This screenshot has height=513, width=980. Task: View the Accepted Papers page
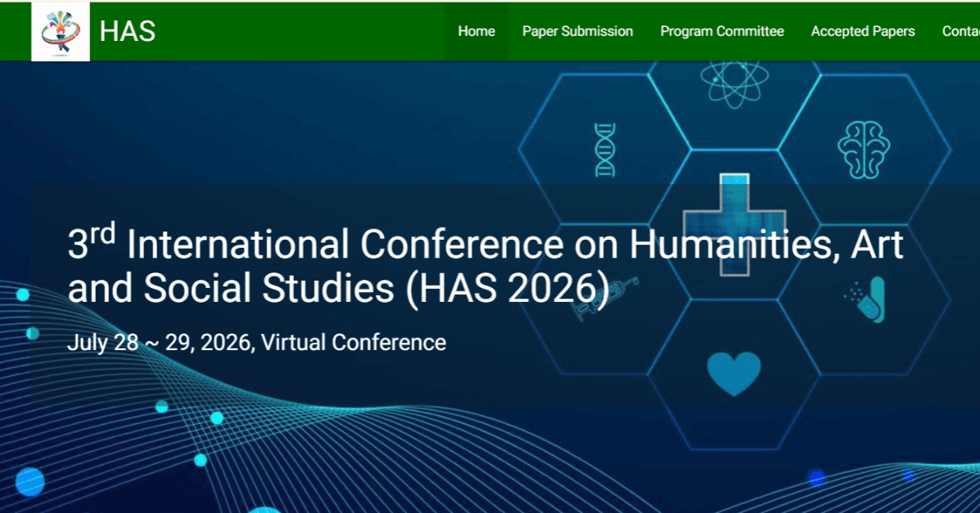coord(862,31)
